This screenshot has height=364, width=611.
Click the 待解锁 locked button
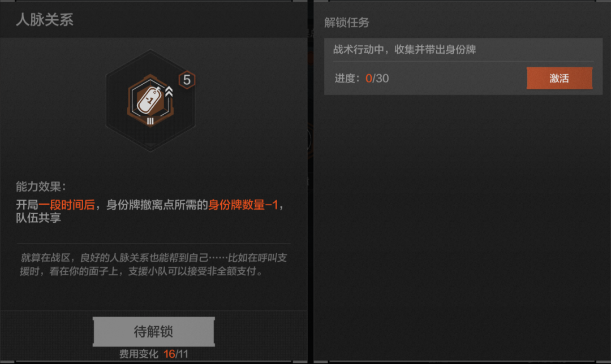click(x=153, y=331)
